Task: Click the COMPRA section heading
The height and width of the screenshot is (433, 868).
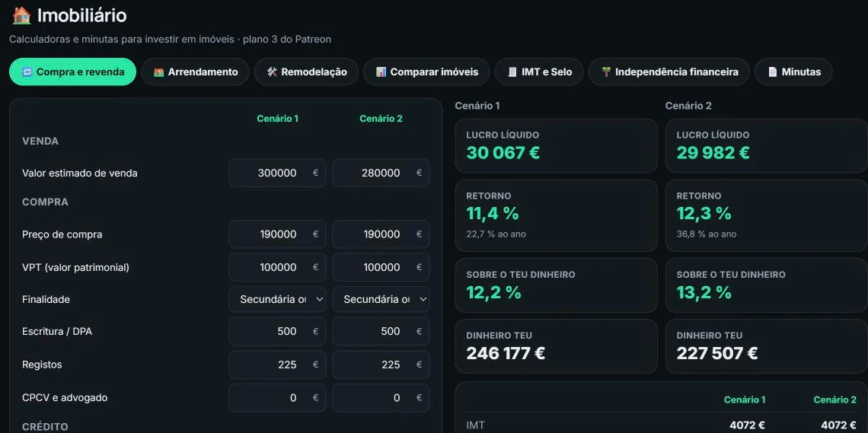Action: pyautogui.click(x=46, y=202)
